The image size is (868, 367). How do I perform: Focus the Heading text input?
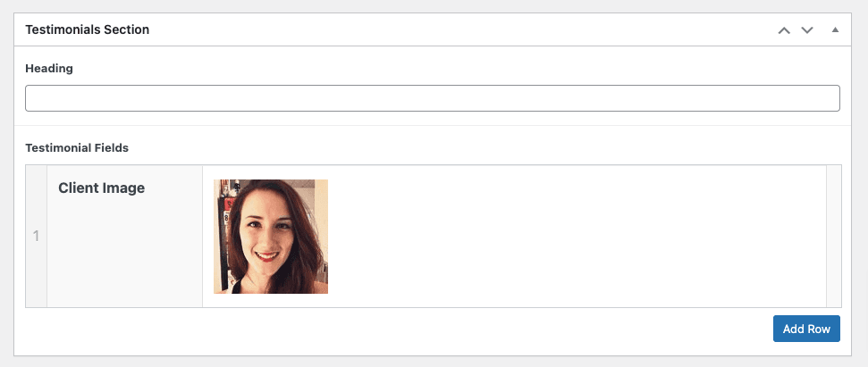433,98
